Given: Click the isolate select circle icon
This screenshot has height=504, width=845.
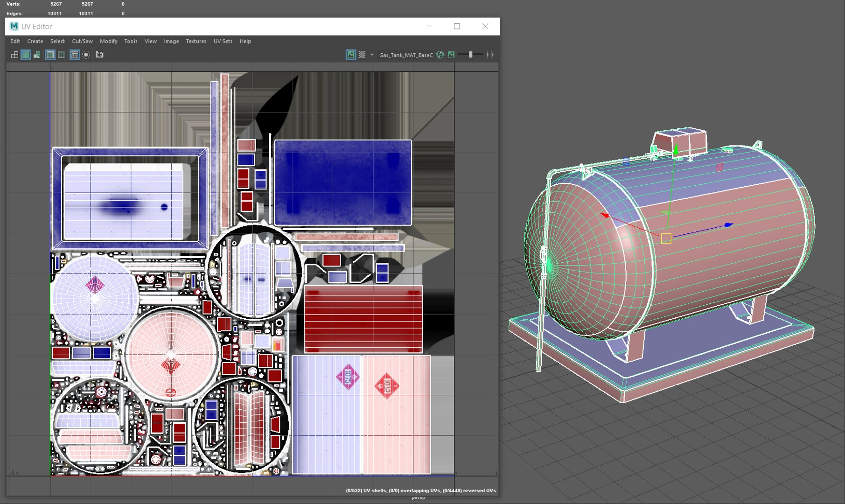Looking at the screenshot, I should [x=86, y=55].
